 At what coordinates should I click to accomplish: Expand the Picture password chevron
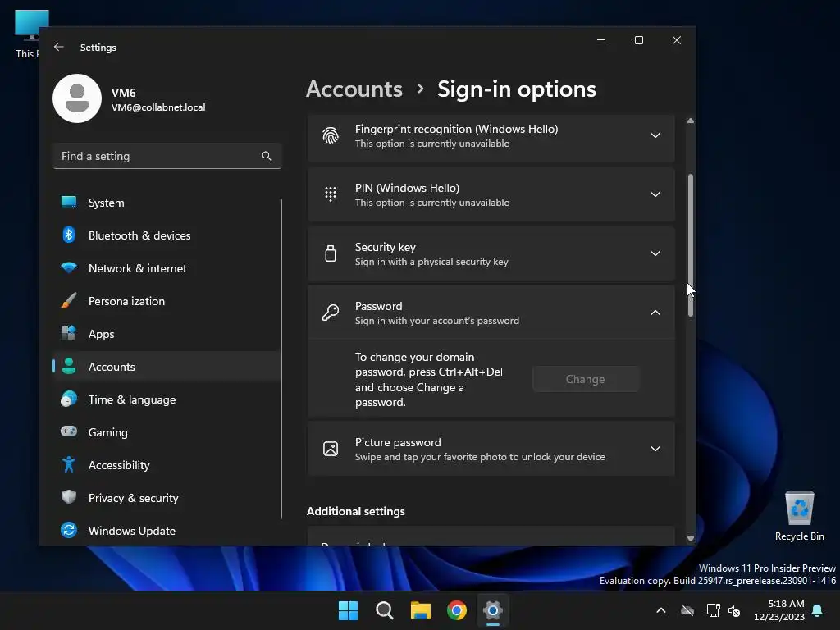point(655,449)
